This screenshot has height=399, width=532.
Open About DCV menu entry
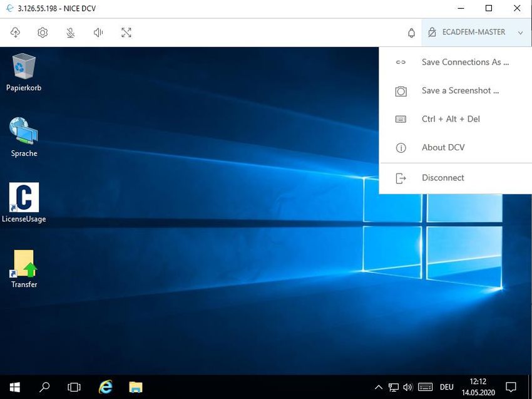pyautogui.click(x=455, y=148)
